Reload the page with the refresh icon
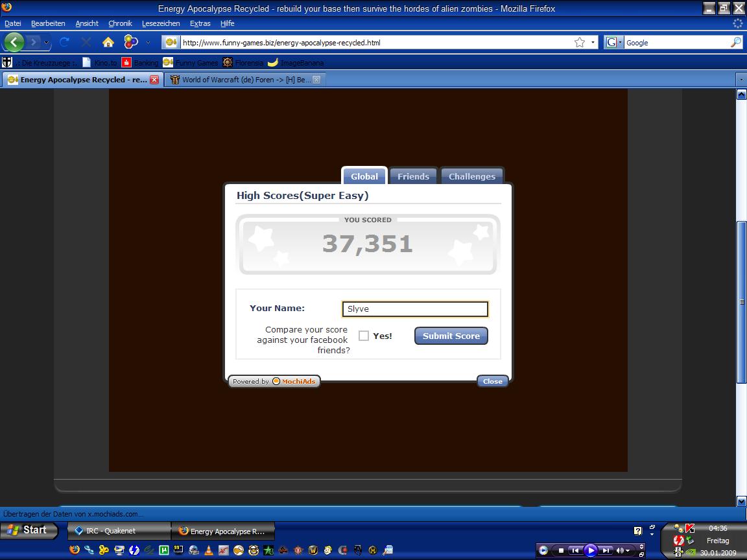The image size is (747, 560). [64, 42]
